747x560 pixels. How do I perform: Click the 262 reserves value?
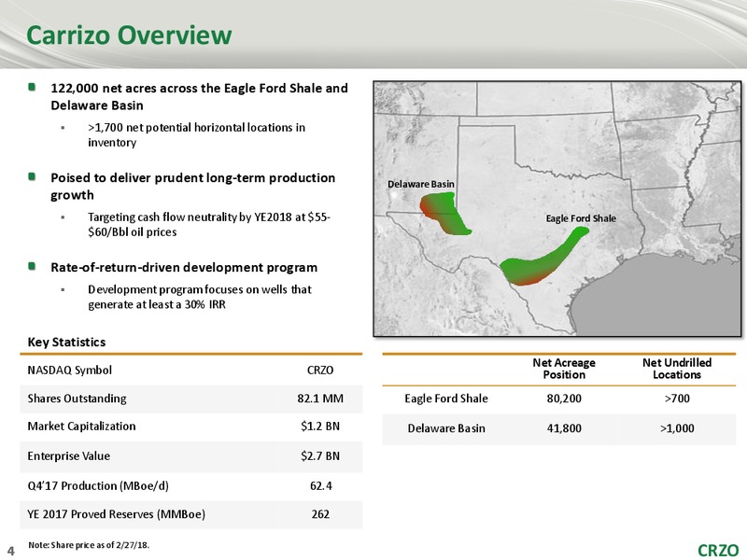pos(320,514)
